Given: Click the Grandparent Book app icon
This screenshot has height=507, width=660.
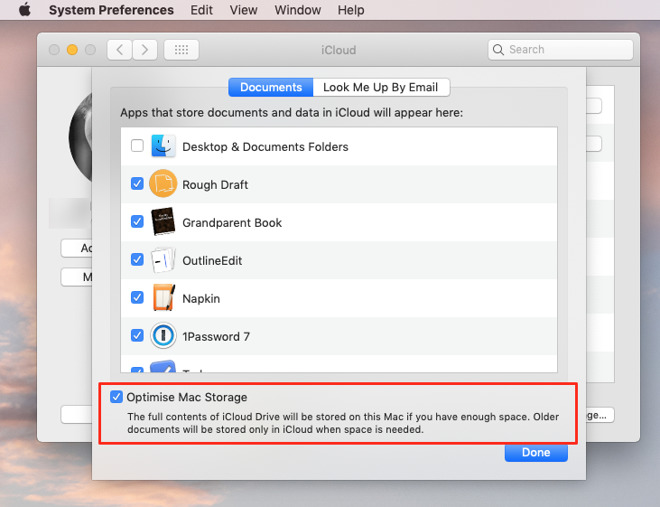Looking at the screenshot, I should coord(163,221).
